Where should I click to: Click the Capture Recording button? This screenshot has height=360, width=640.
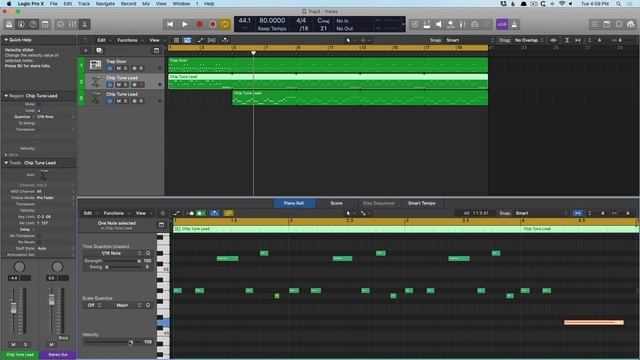tap(213, 24)
